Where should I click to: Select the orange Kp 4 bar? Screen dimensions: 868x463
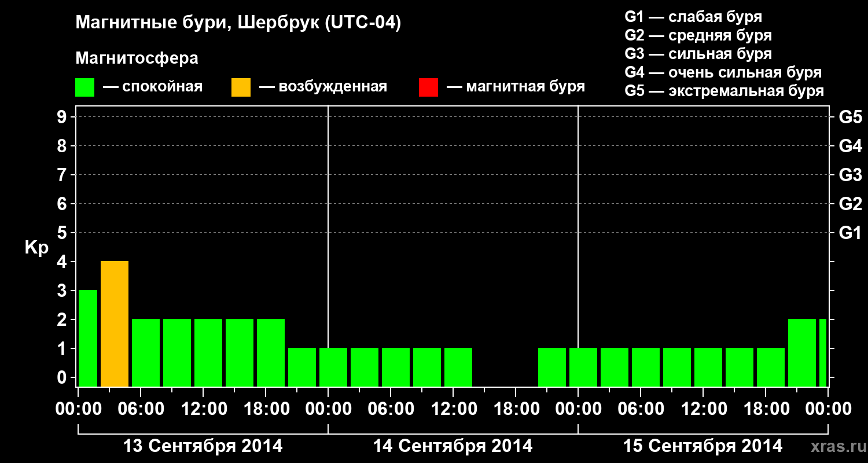(x=115, y=324)
